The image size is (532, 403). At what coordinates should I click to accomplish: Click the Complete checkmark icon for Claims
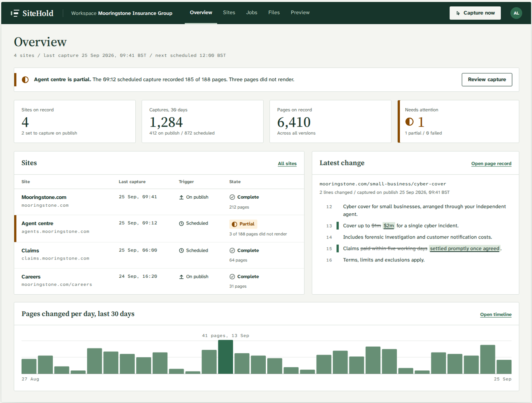click(x=232, y=251)
